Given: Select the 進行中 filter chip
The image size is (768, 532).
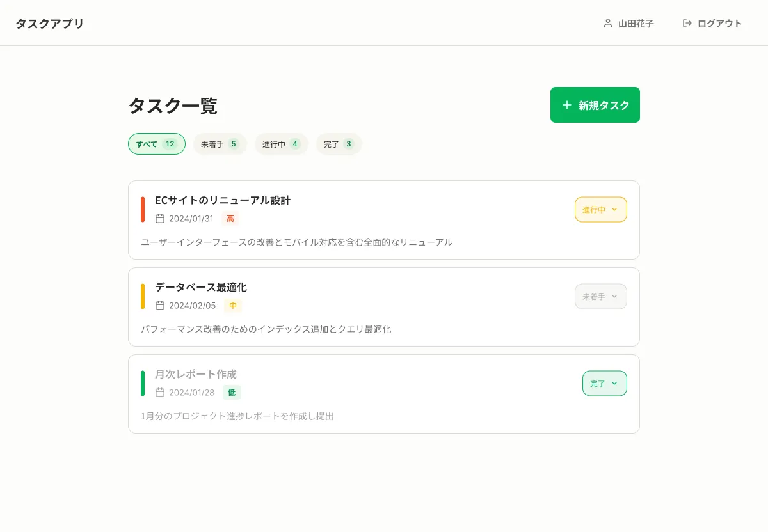Looking at the screenshot, I should coord(281,144).
